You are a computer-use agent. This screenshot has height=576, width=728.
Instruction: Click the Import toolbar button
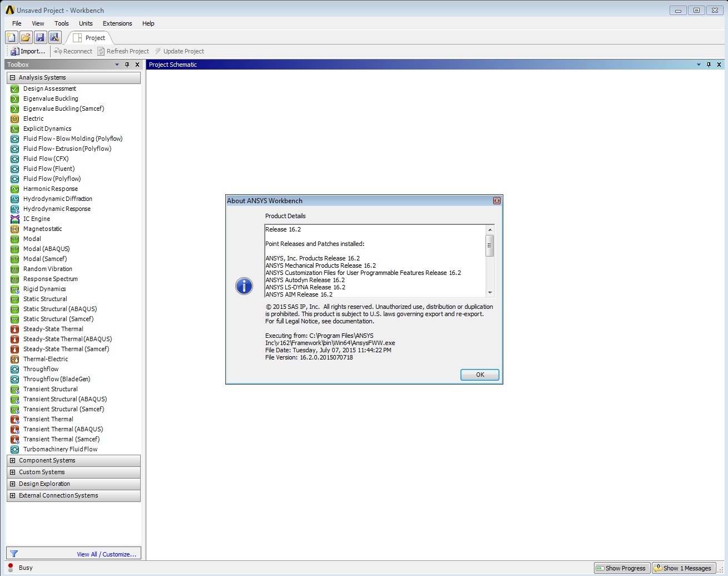[28, 51]
